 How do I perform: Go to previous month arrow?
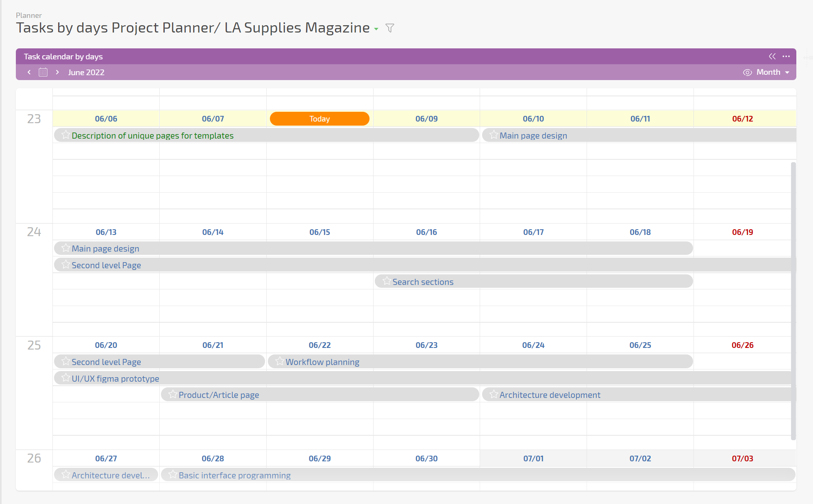(x=29, y=72)
